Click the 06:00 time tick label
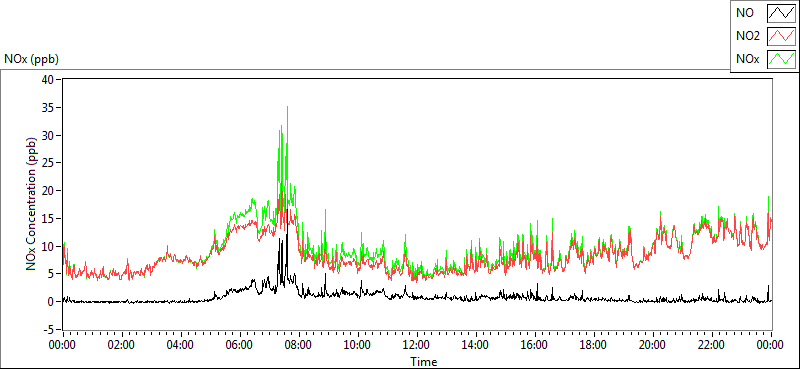 coord(239,345)
